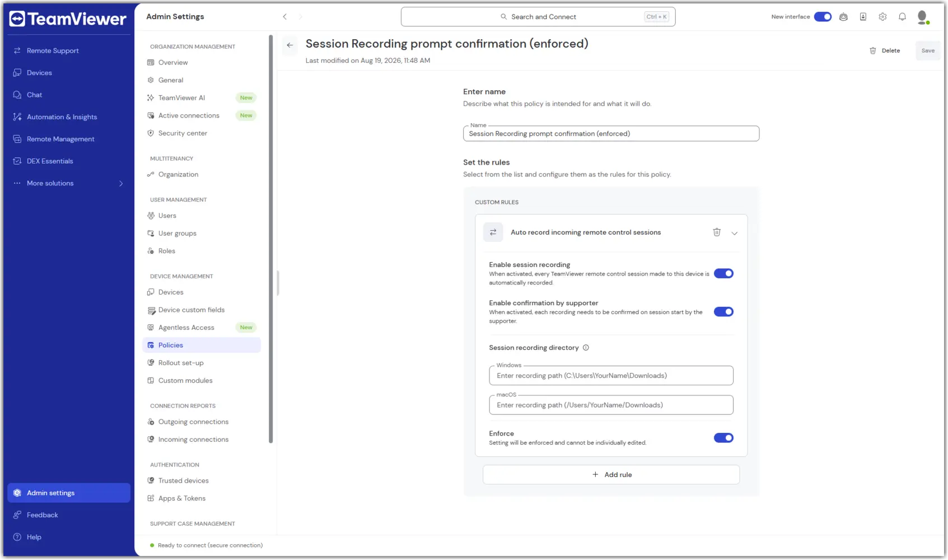Open Help in the sidebar

pos(69,537)
